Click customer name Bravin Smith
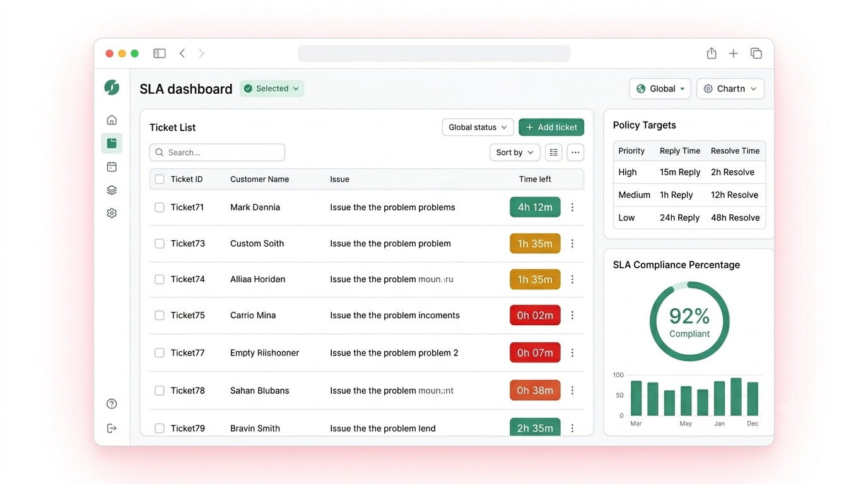868x484 pixels. click(x=255, y=428)
